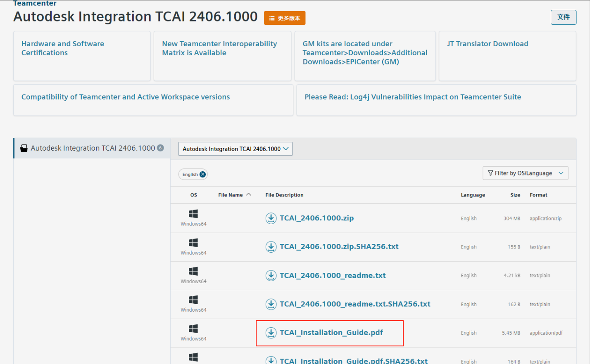590x364 pixels.
Task: Click the 5.45 MB size value
Action: click(x=511, y=333)
